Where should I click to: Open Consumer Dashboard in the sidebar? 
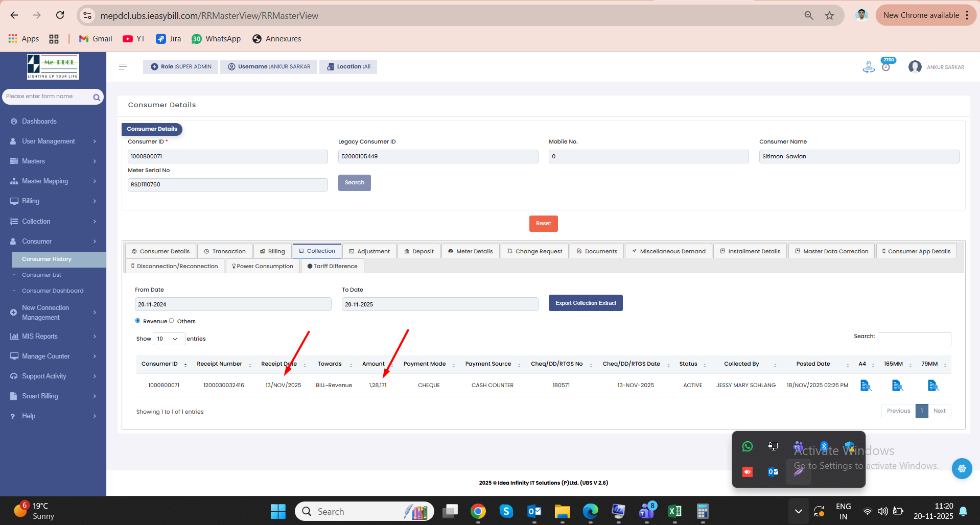click(53, 291)
